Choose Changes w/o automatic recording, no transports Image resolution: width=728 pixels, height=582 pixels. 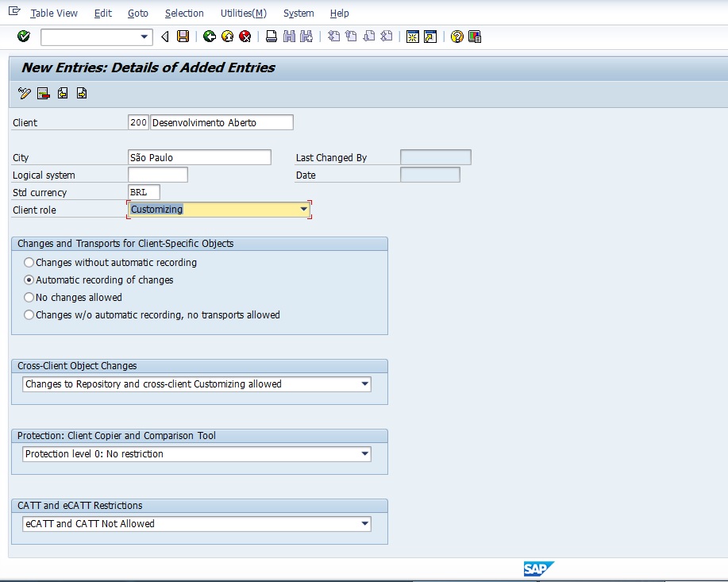point(29,315)
